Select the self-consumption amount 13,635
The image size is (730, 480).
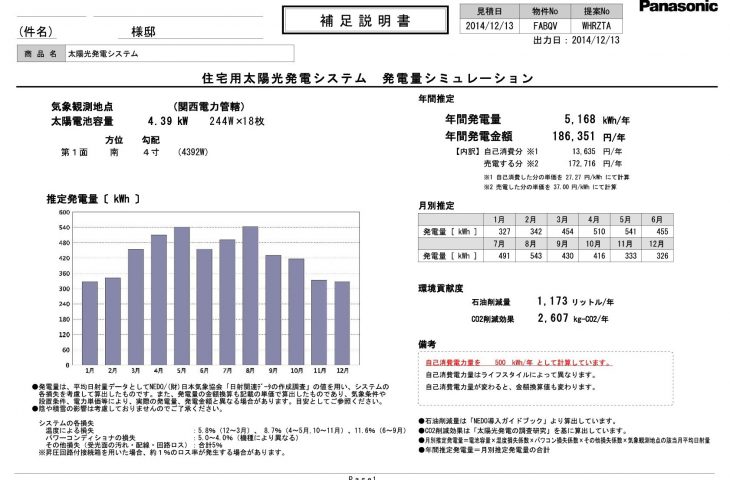[584, 151]
